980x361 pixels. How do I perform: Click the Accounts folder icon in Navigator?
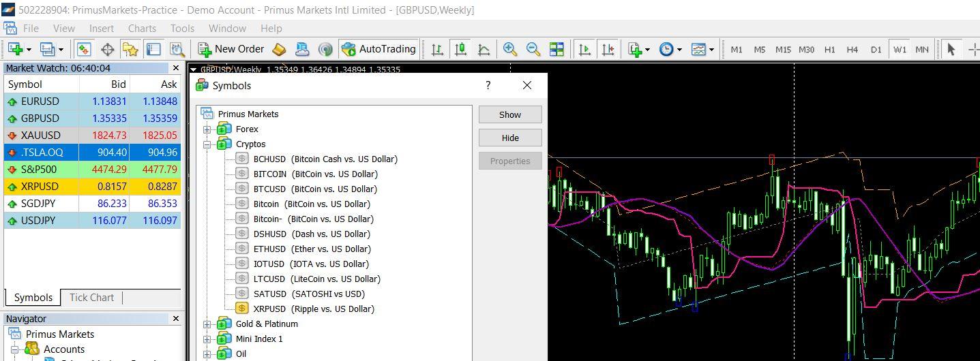[x=32, y=349]
